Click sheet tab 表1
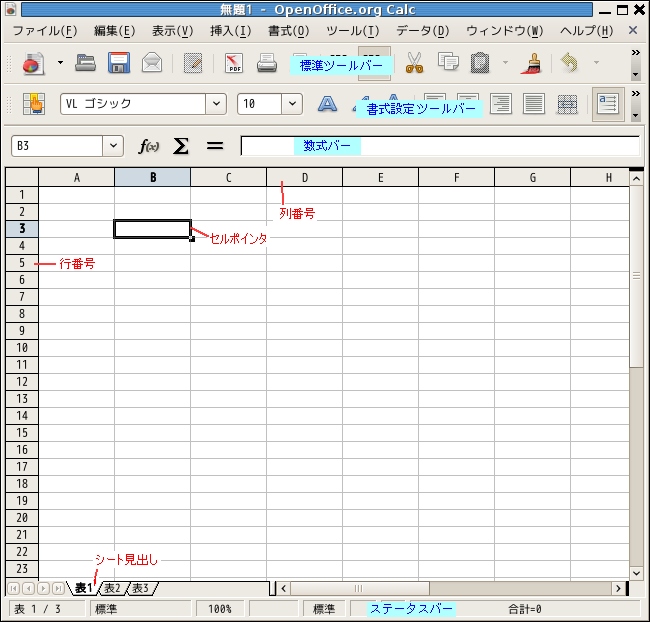The image size is (650, 622). 83,588
